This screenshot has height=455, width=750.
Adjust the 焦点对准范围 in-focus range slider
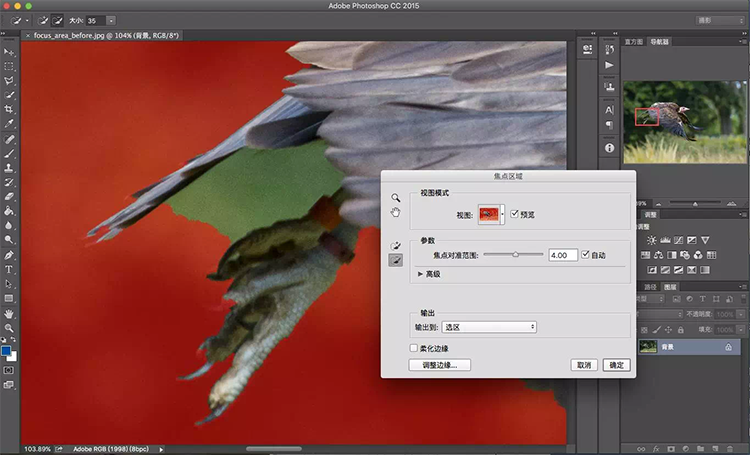516,255
